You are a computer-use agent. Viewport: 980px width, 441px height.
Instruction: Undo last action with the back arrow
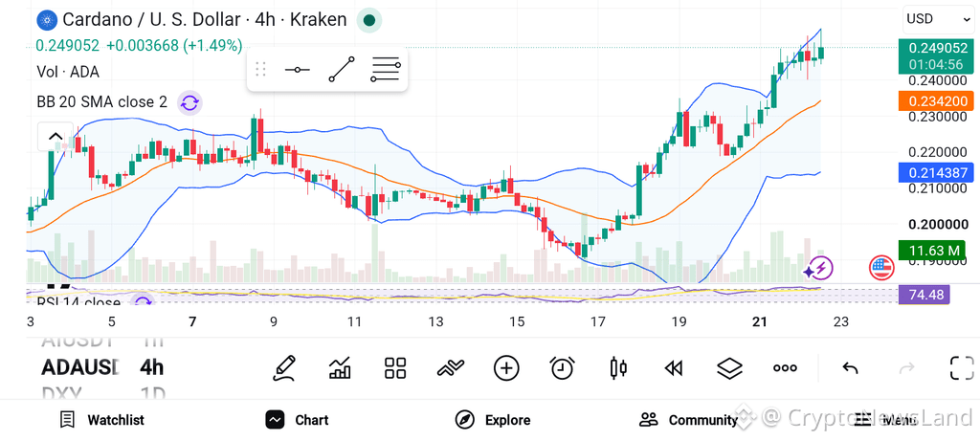(x=850, y=368)
